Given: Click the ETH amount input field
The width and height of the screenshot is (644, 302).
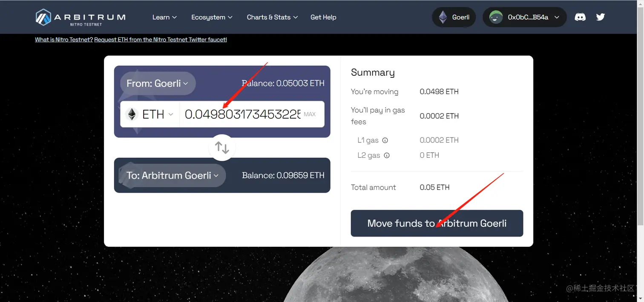Looking at the screenshot, I should 243,114.
